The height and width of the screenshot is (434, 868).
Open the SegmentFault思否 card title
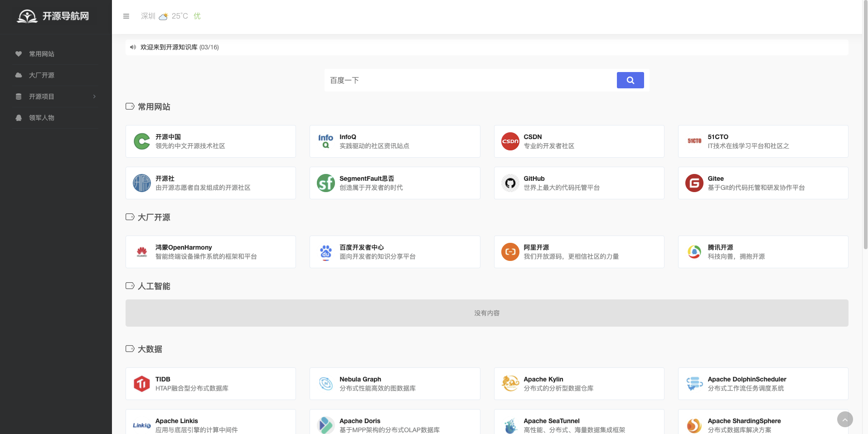[367, 178]
